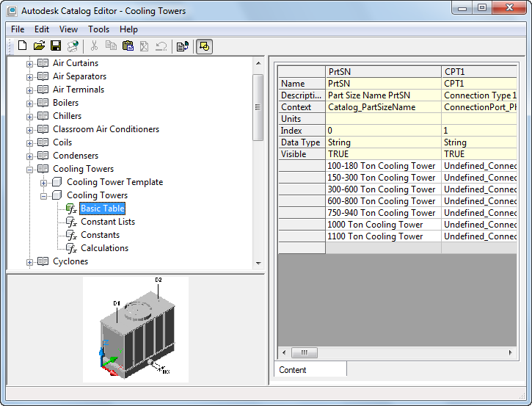Collapse the Cooling Towers part node

(43, 196)
